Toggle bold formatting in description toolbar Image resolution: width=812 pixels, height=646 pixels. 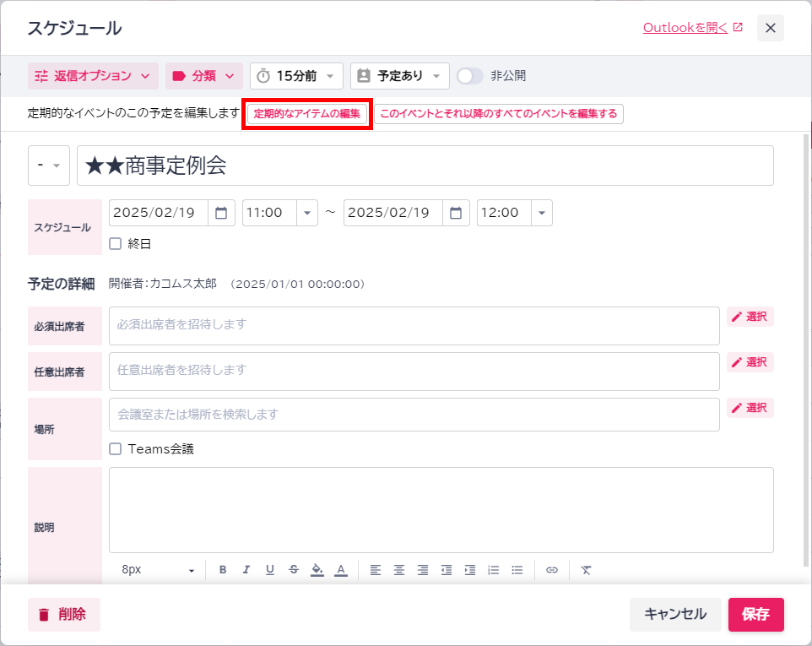click(x=223, y=570)
